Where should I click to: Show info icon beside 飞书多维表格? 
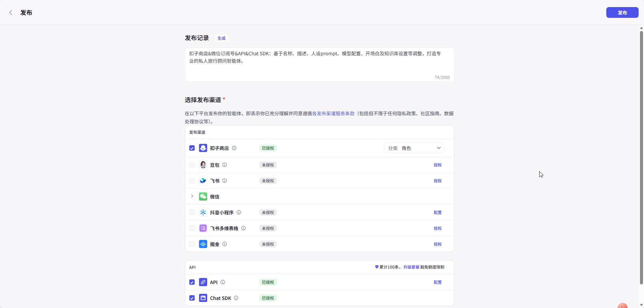[x=244, y=228]
